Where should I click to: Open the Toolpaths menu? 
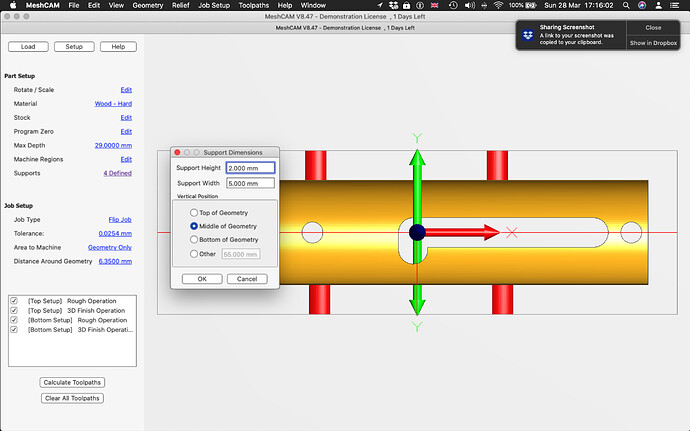click(x=253, y=5)
